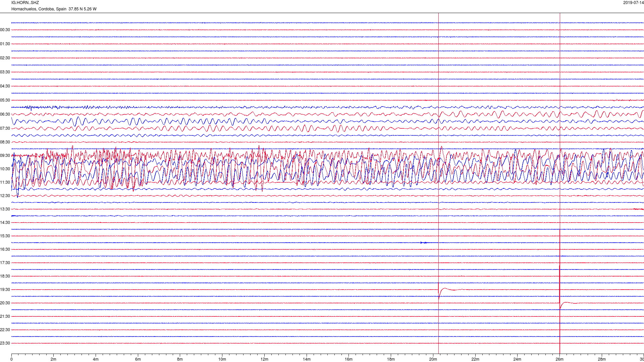This screenshot has width=644, height=362.
Task: Click the 26m axis label
Action: coord(559,359)
